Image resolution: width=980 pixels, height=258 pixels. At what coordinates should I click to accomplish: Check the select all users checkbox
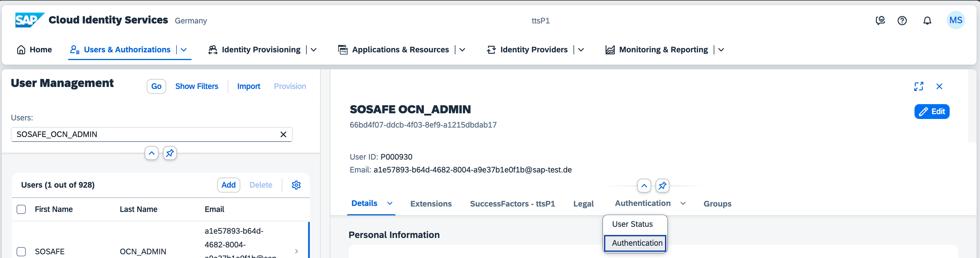pos(21,209)
